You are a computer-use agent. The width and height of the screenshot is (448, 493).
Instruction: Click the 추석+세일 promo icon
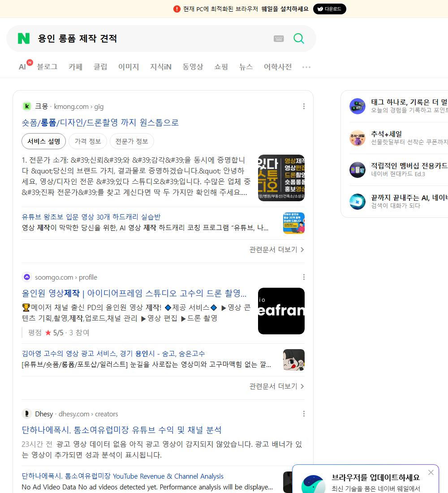tap(358, 138)
